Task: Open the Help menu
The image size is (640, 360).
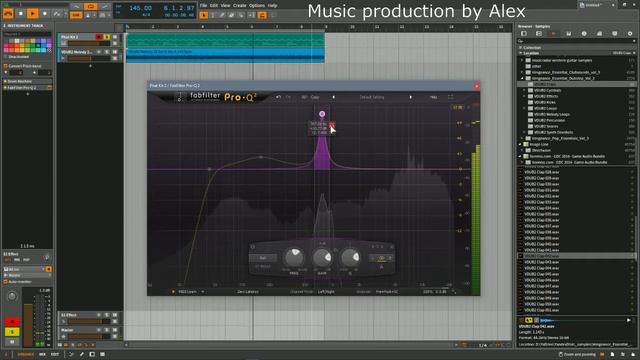Action: click(x=272, y=5)
